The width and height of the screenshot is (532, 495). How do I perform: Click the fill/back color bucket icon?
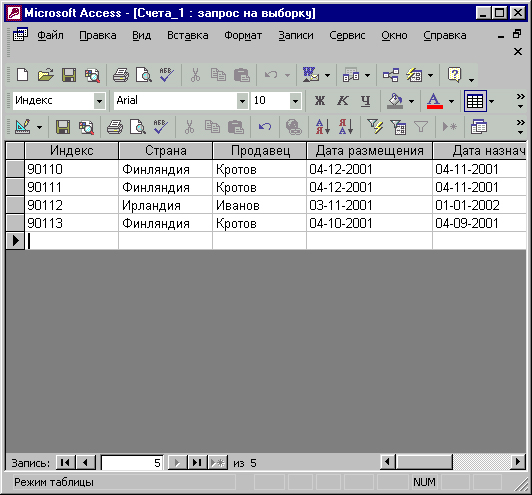395,101
